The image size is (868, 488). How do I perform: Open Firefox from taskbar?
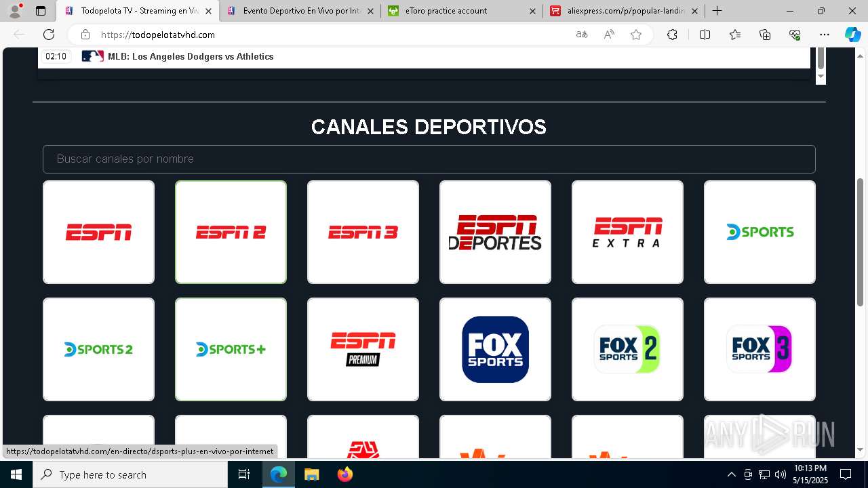pyautogui.click(x=344, y=474)
